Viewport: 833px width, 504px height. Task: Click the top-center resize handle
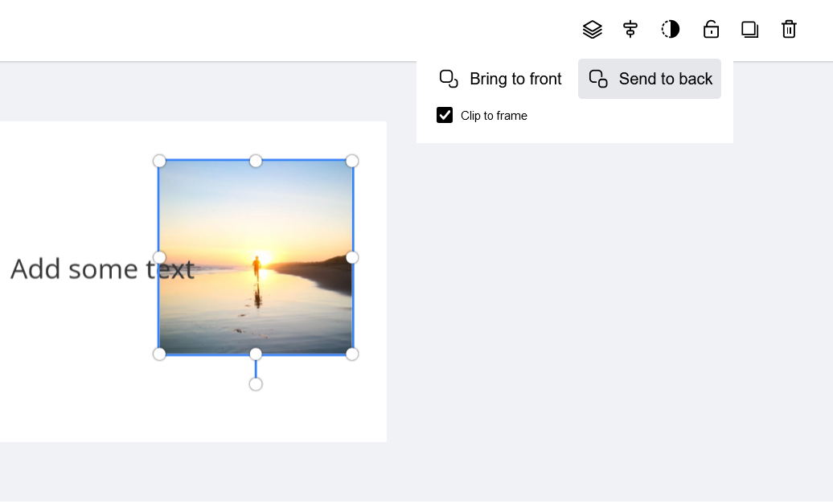tap(256, 161)
